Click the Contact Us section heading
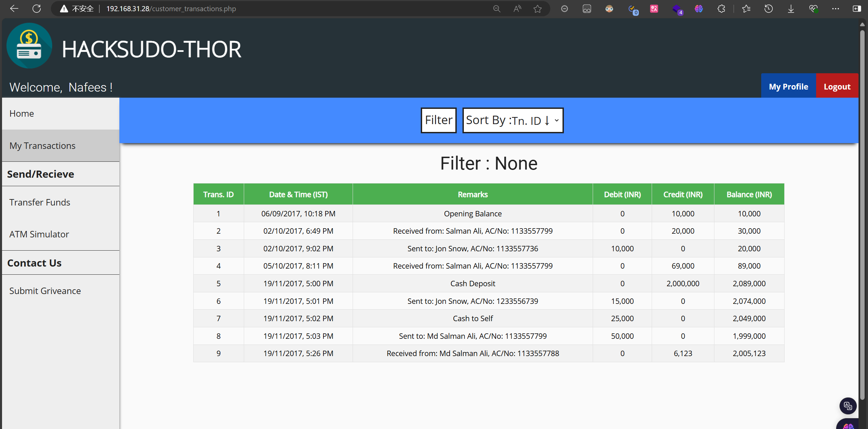This screenshot has width=868, height=429. point(34,263)
